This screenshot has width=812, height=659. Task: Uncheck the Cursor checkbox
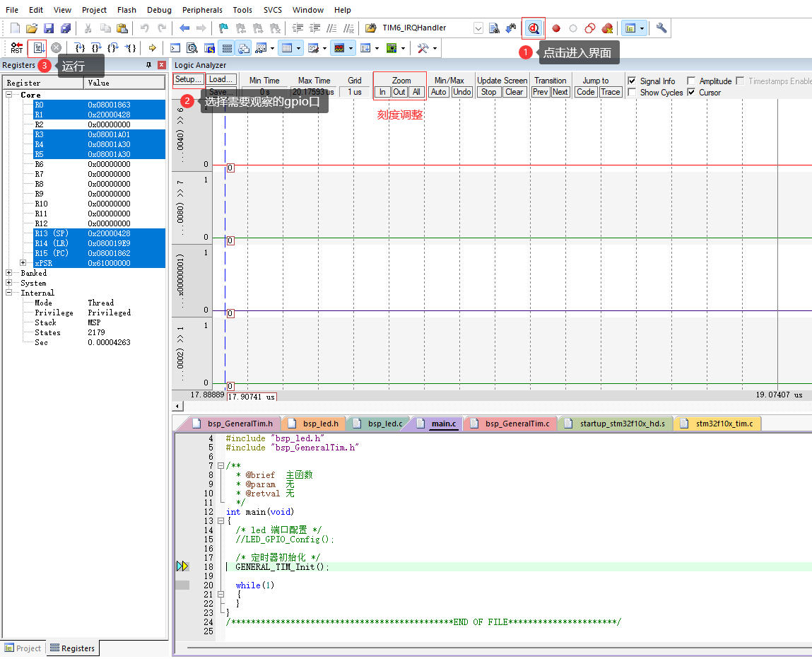pyautogui.click(x=691, y=92)
